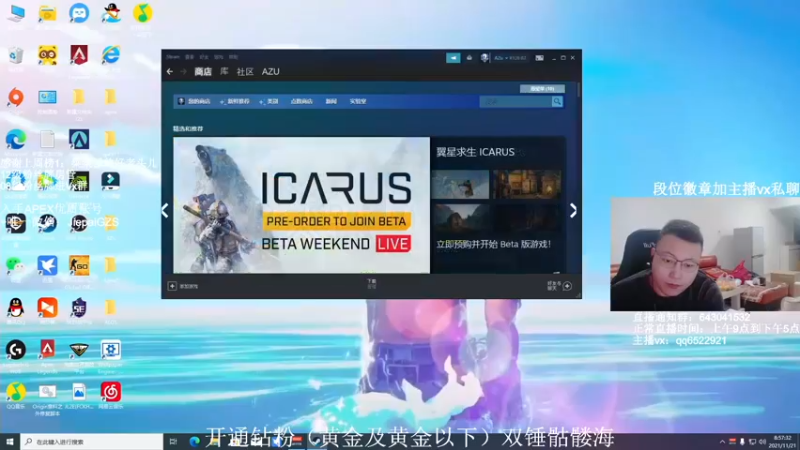Open 实验室 (Labs) link in store bar
This screenshot has height=450, width=800.
358,102
